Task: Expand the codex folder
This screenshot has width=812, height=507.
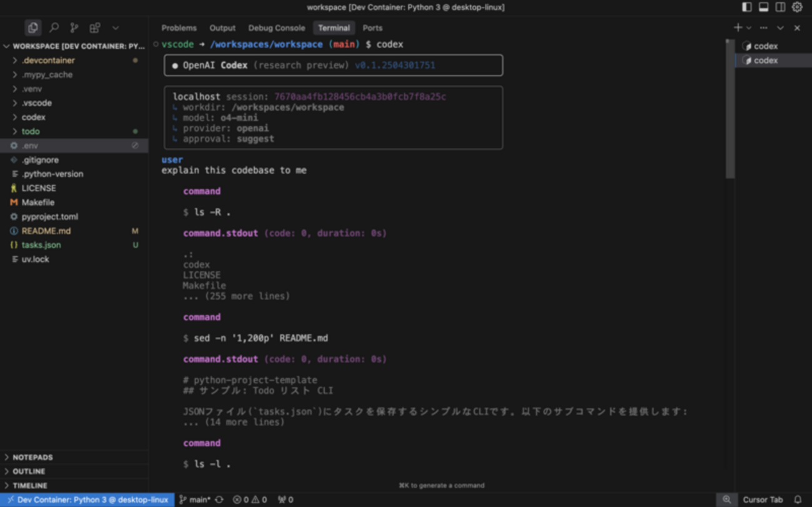Action: click(x=74, y=117)
